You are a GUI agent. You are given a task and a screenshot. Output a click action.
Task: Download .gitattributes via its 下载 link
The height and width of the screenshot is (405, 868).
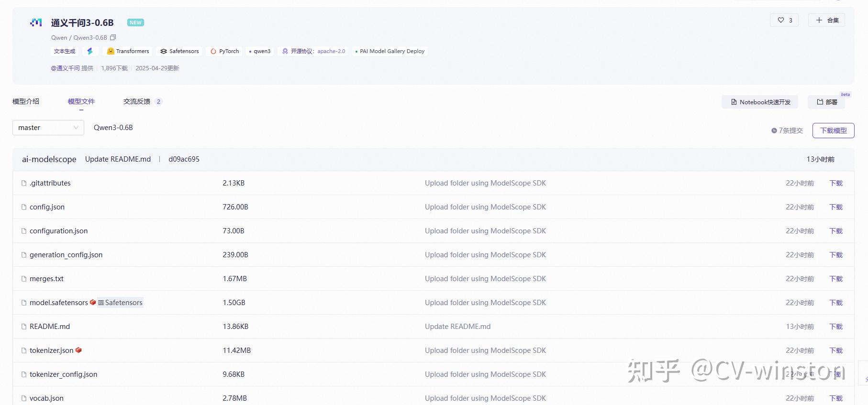click(836, 183)
